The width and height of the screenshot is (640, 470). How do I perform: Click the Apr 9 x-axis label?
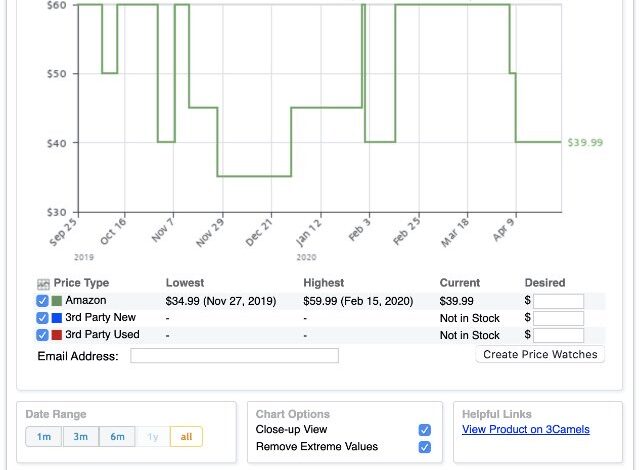coord(505,229)
